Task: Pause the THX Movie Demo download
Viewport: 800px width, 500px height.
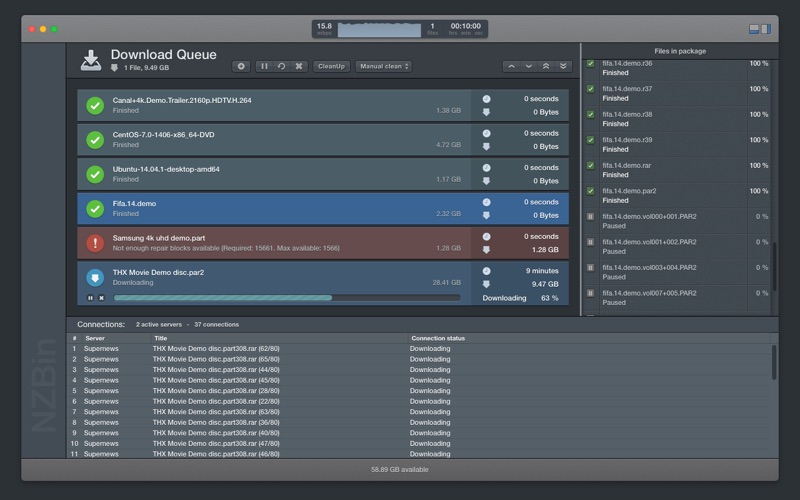Action: coord(90,297)
